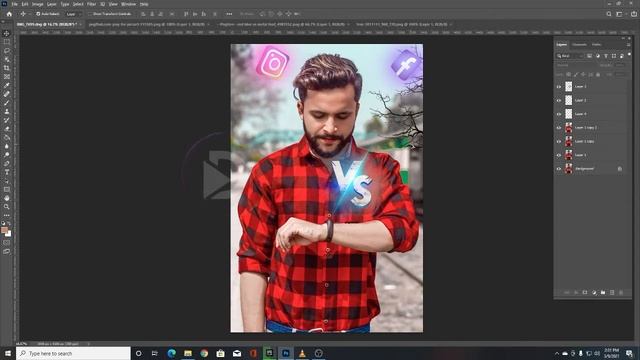
Task: Click the foreground color swatch
Action: [x=4, y=230]
